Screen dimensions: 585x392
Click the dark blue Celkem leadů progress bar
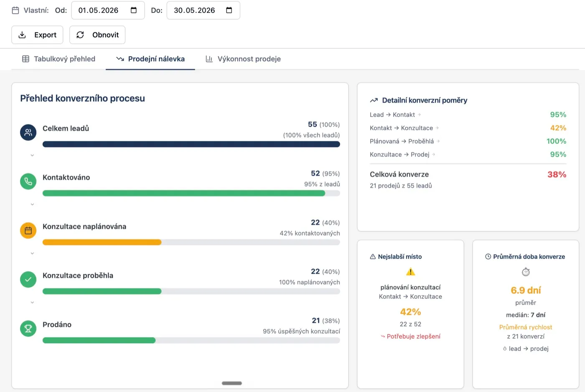pos(191,144)
